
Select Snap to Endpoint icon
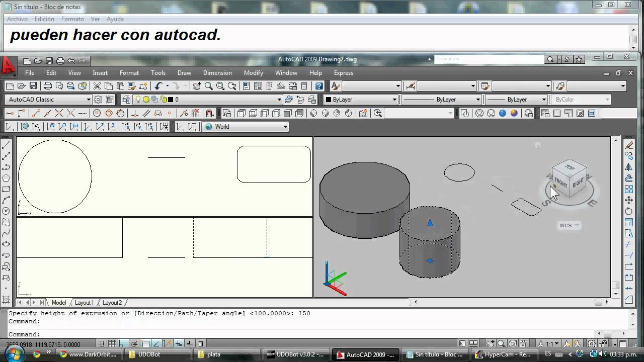pos(36,113)
